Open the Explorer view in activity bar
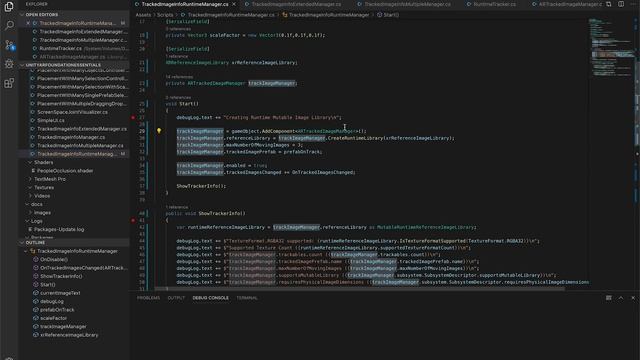This screenshot has width=640, height=360. click(9, 6)
